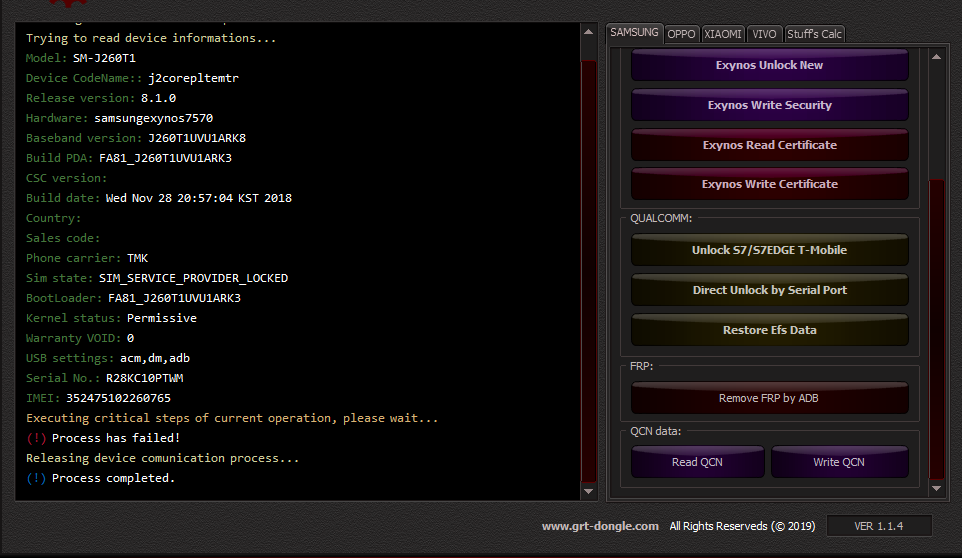Click log panel scroll down arrow
Viewport: 962px width, 558px height.
click(588, 491)
